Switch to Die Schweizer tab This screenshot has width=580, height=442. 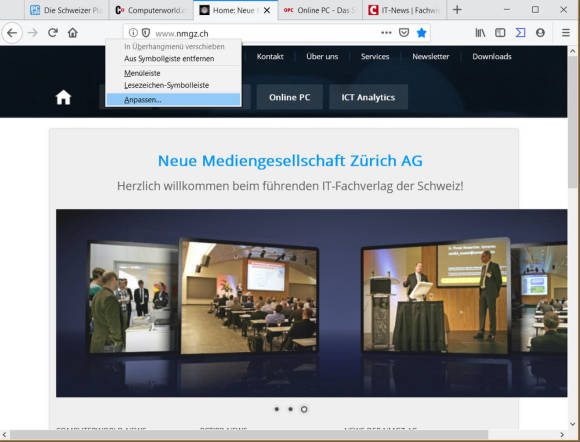[x=67, y=10]
